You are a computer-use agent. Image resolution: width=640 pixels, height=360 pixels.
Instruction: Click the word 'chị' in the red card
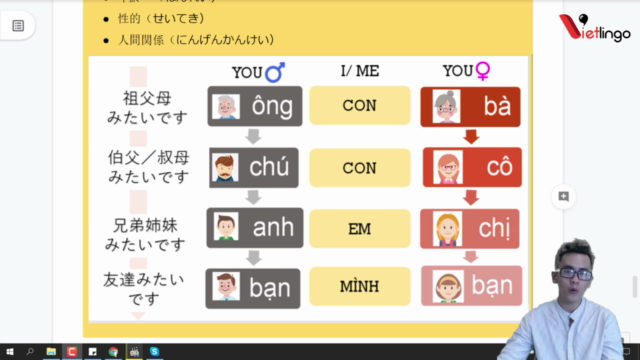[x=494, y=228]
